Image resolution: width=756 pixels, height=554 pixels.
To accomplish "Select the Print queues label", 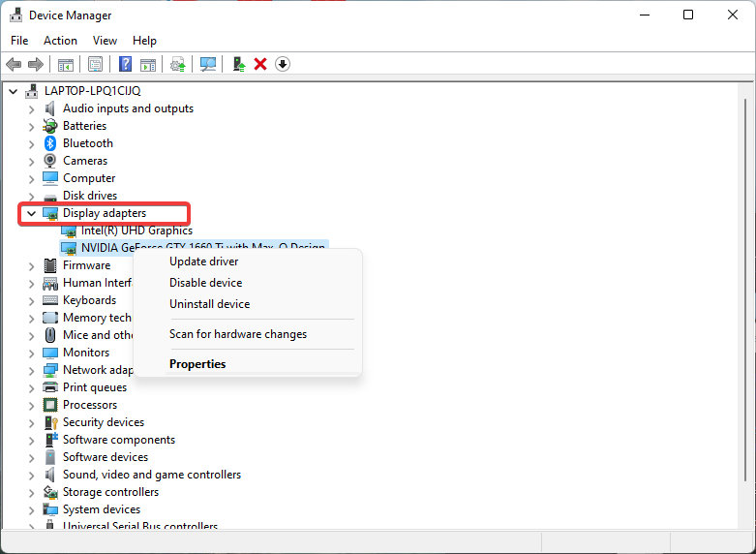I will 95,387.
